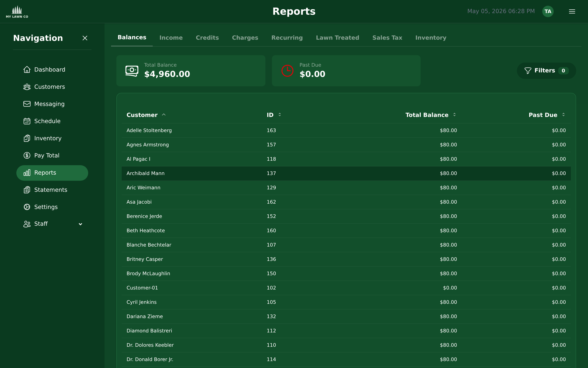Click the Staff users icon

coord(27,224)
